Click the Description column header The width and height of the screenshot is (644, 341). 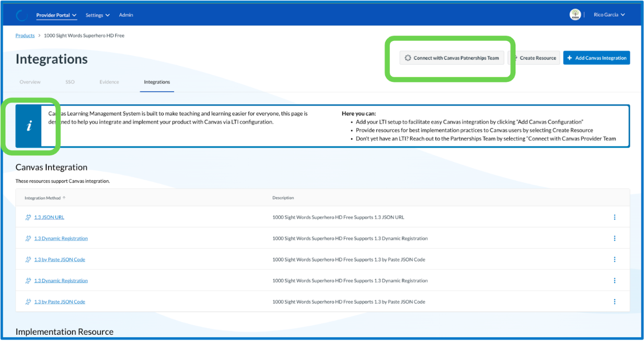283,198
